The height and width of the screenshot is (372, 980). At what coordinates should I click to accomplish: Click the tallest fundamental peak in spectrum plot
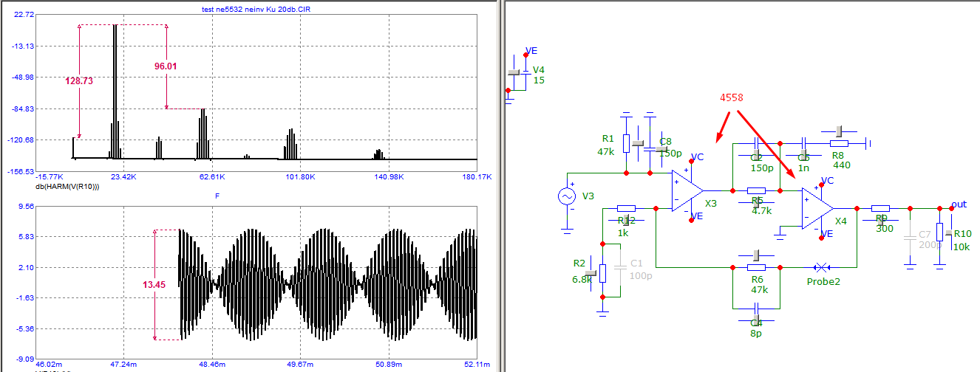[115, 92]
